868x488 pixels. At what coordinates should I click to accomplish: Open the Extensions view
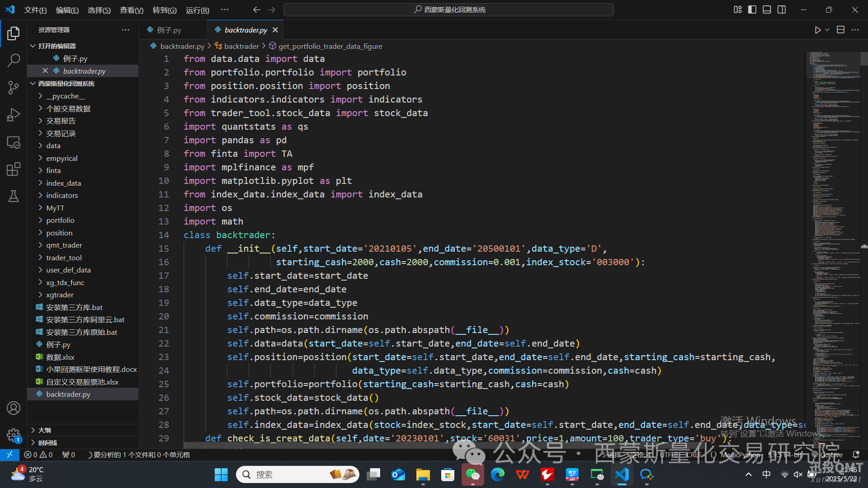click(x=14, y=169)
